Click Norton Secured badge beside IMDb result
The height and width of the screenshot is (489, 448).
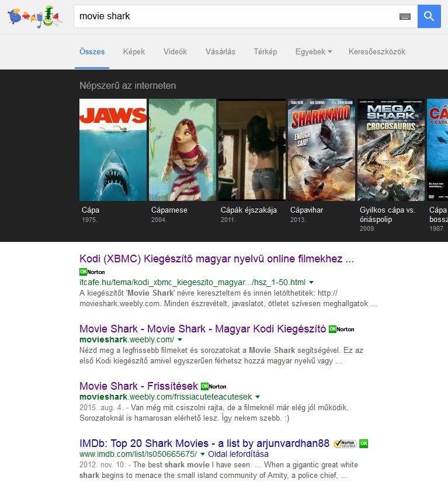tap(345, 443)
